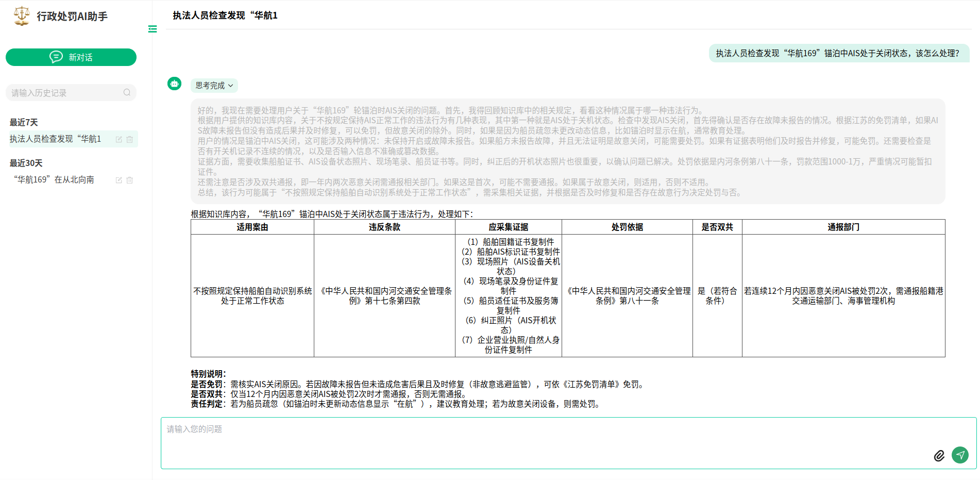Rename the 执法人员检查发现 chat via edit icon
Screen dimensions: 980x480
(x=119, y=139)
